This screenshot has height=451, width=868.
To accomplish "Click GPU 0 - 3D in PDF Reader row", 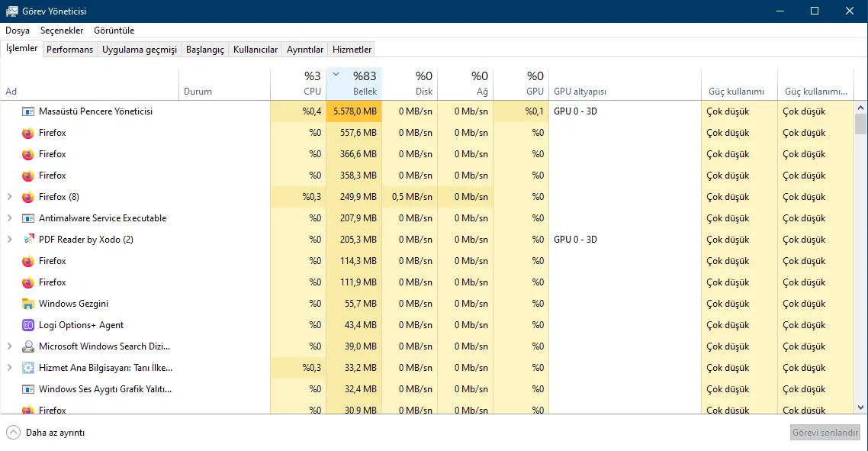I will tap(575, 240).
